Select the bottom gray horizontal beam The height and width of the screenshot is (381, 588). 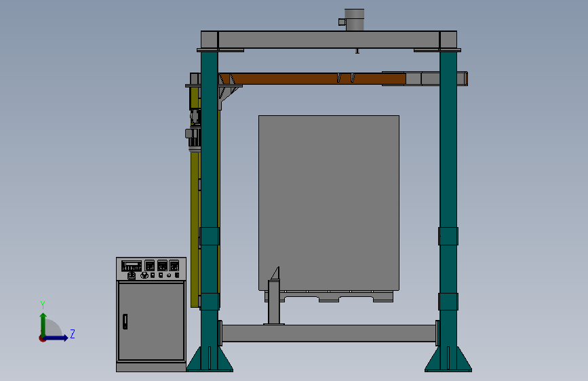click(x=329, y=333)
